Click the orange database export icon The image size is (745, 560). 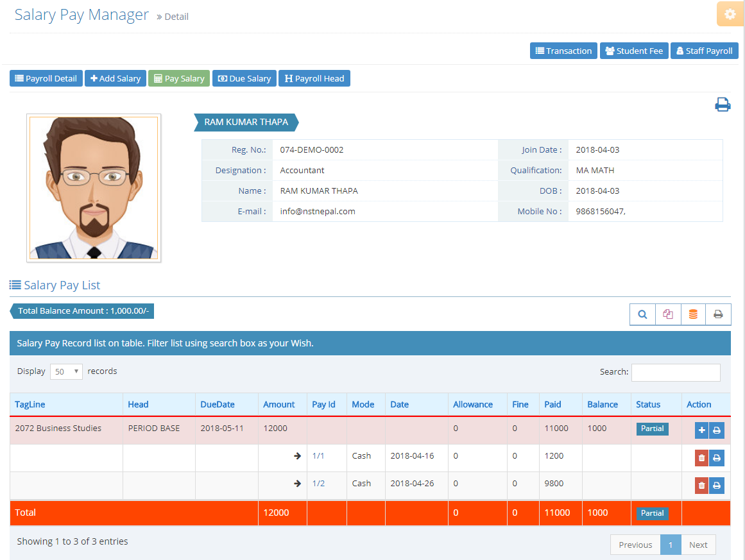click(x=693, y=314)
